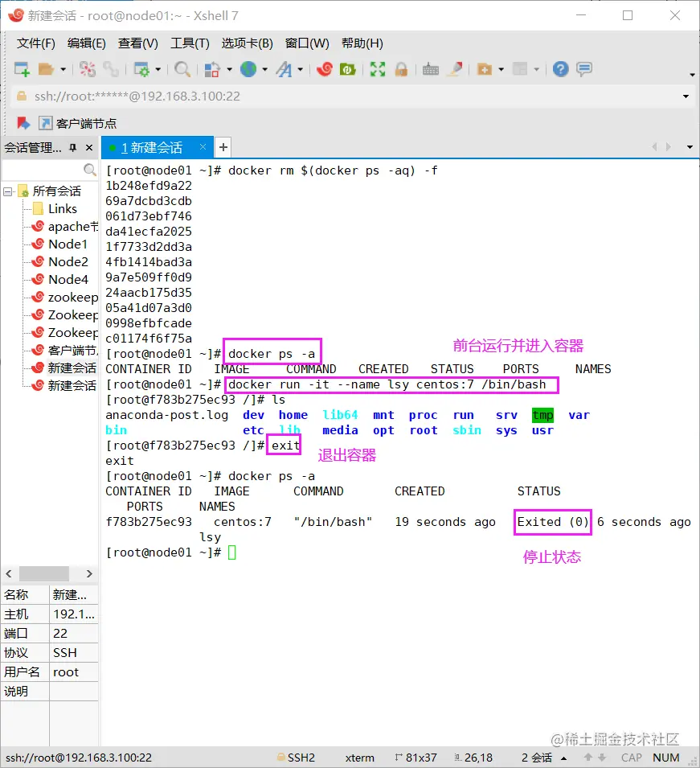The height and width of the screenshot is (768, 700).
Task: Open the 帮助(H) menu
Action: click(362, 43)
